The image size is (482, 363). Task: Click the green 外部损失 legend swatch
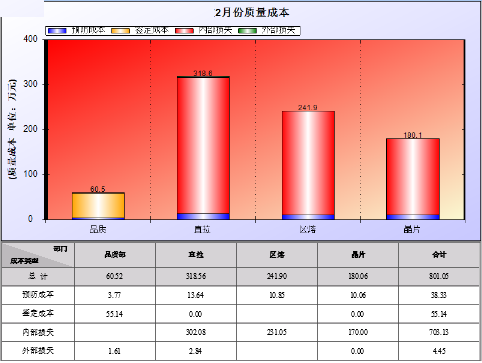247,31
